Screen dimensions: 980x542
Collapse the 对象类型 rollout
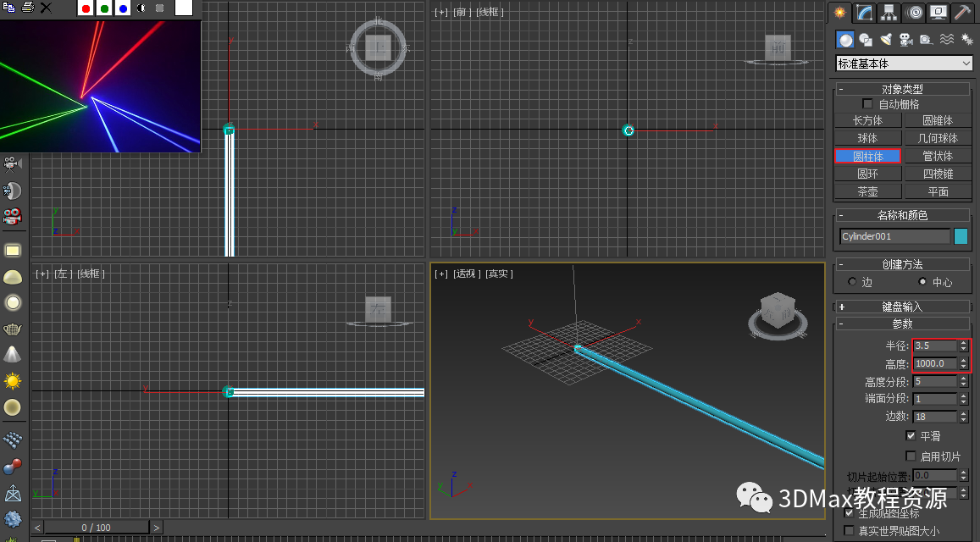(x=903, y=89)
